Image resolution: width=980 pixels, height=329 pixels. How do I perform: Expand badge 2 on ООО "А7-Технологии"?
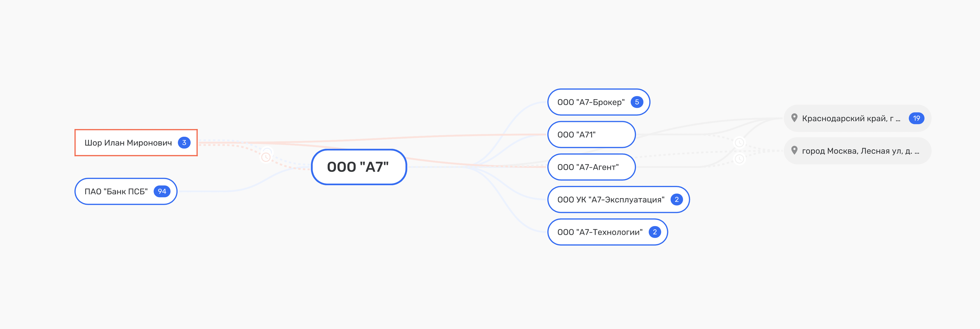point(654,232)
